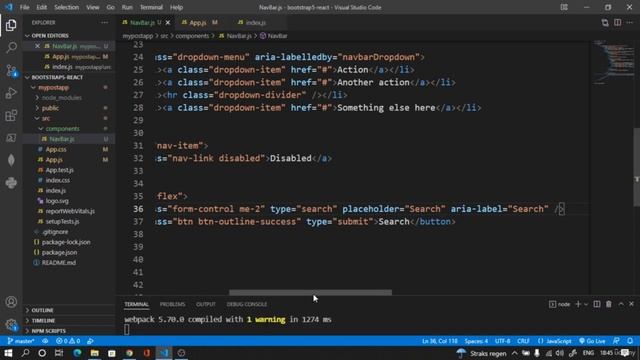Open the File menu
Image resolution: width=640 pixels, height=360 pixels.
(24, 7)
